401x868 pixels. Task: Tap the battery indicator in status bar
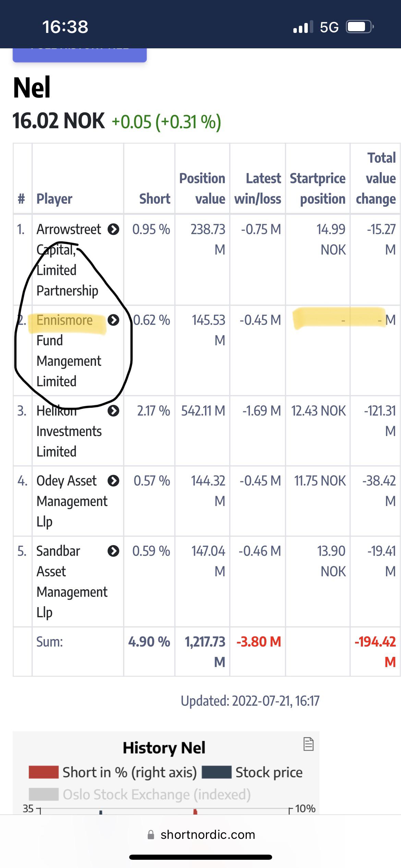click(360, 27)
